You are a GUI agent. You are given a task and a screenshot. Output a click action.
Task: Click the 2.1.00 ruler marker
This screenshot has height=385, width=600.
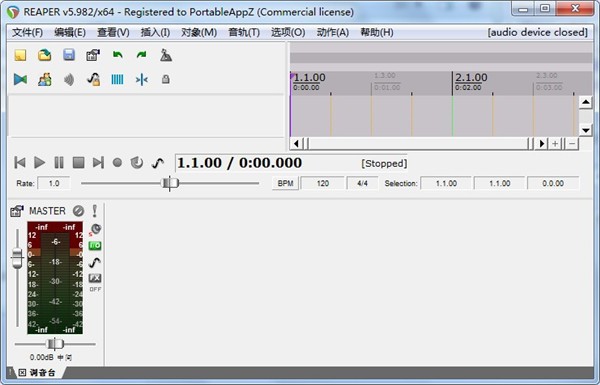pos(471,77)
